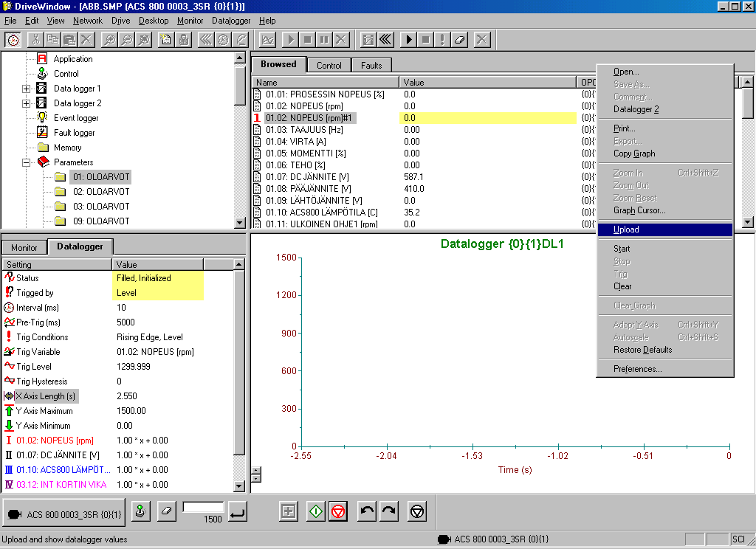
Task: Click the settings list's scroll down arrow
Action: coord(239,486)
